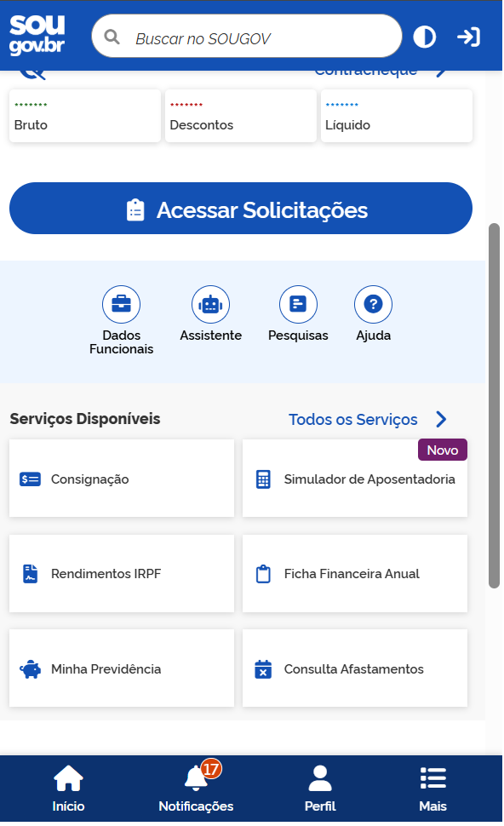Click the login arrow icon in header

coord(469,37)
